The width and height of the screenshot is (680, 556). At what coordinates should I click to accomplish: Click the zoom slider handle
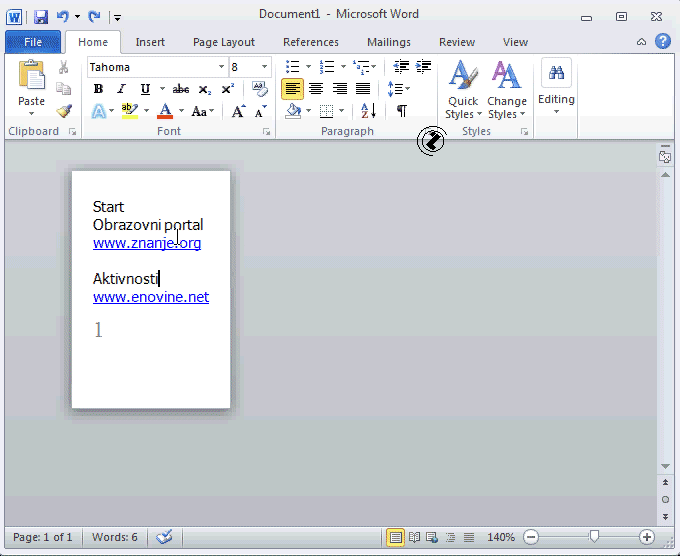coord(594,537)
